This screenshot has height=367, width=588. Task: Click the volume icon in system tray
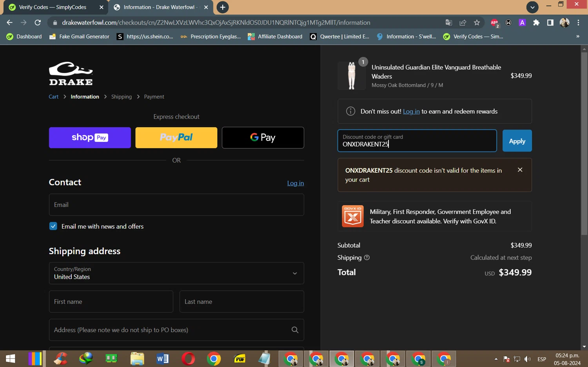(528, 359)
